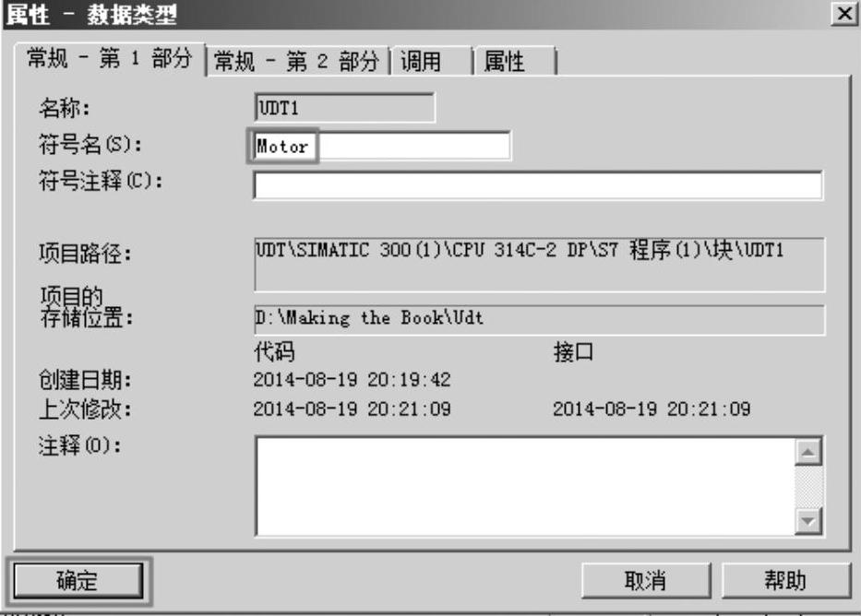The image size is (861, 616).
Task: Click the 名称 field showing UDT1
Action: pyautogui.click(x=344, y=108)
